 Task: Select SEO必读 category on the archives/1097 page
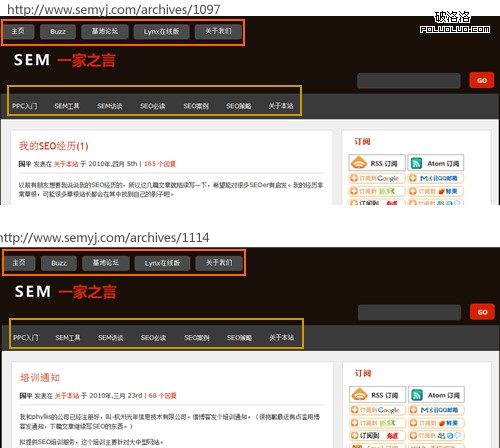[x=153, y=106]
